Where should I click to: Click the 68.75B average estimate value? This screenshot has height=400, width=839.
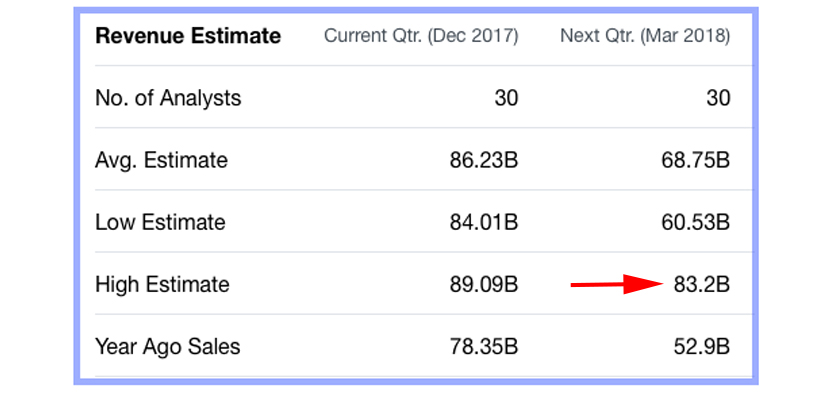pos(697,160)
